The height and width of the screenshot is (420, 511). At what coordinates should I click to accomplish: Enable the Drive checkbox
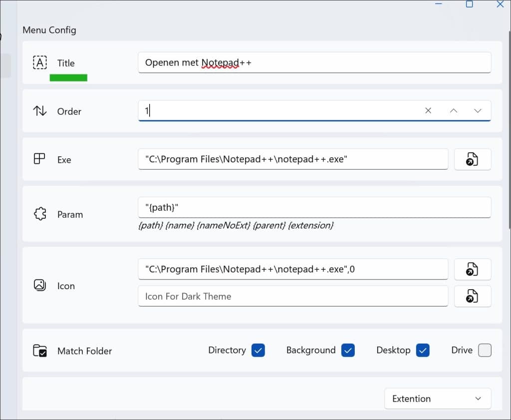485,350
